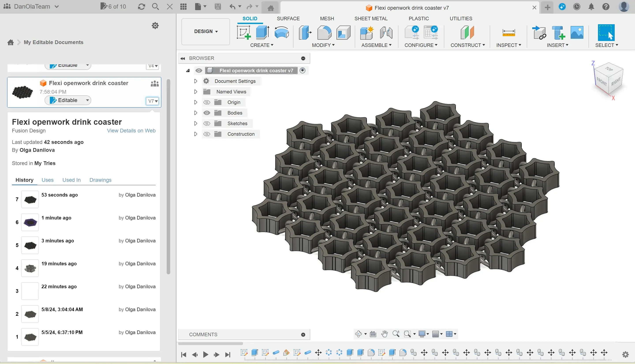
Task: Click the Configuration Table icon
Action: click(431, 33)
